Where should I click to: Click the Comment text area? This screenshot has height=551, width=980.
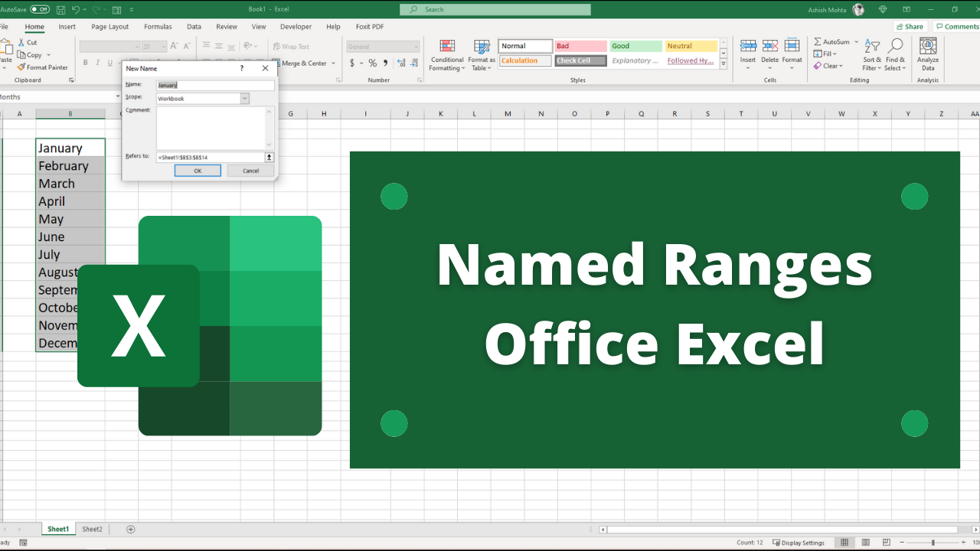coord(211,128)
